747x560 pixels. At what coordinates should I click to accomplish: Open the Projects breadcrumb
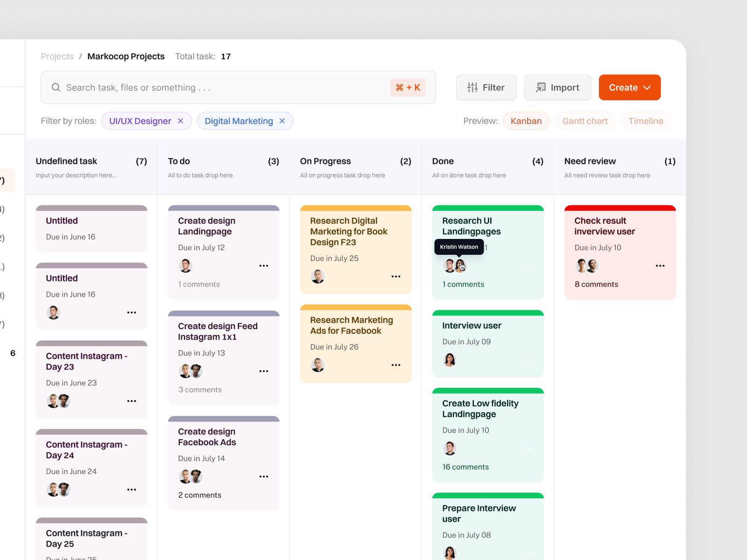(57, 56)
